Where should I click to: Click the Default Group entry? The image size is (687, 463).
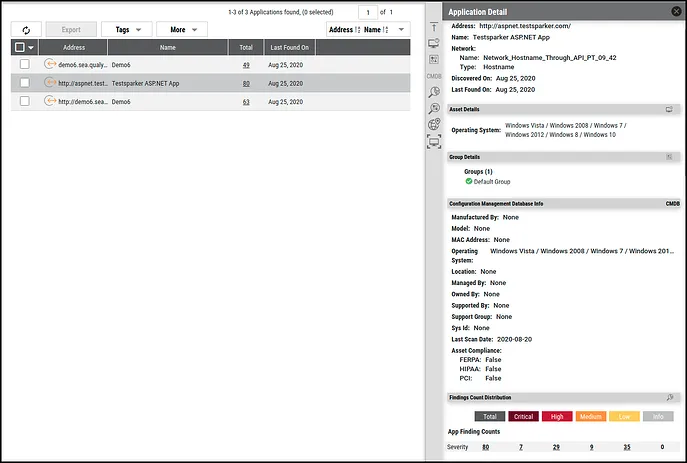point(492,181)
